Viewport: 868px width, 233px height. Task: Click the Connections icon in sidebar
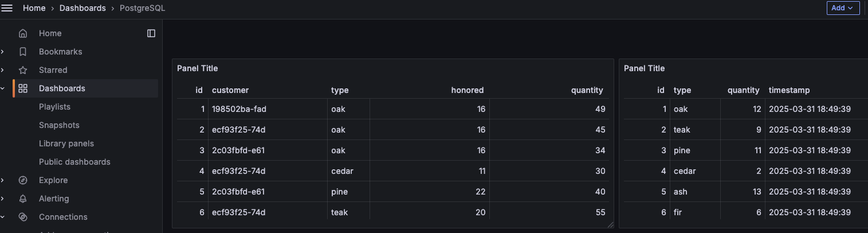point(23,217)
